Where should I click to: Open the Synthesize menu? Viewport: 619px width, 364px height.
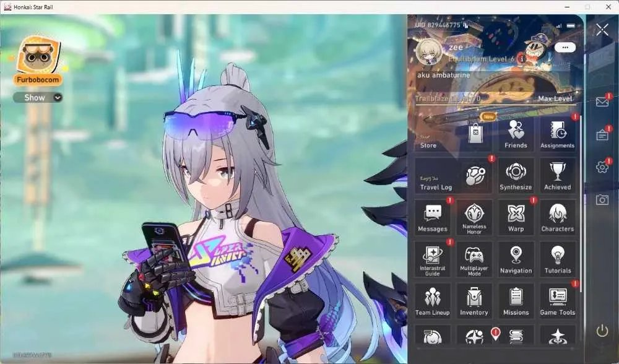pos(516,176)
